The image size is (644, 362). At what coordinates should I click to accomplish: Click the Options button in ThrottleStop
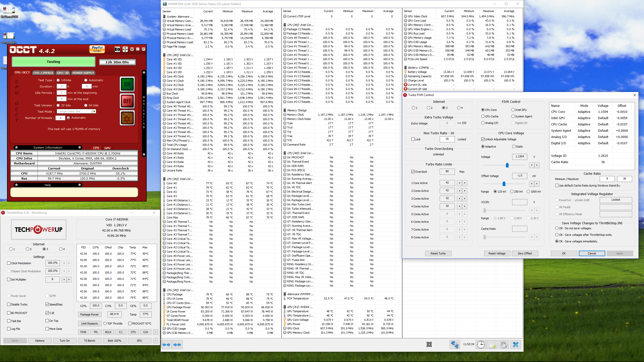tap(40, 341)
